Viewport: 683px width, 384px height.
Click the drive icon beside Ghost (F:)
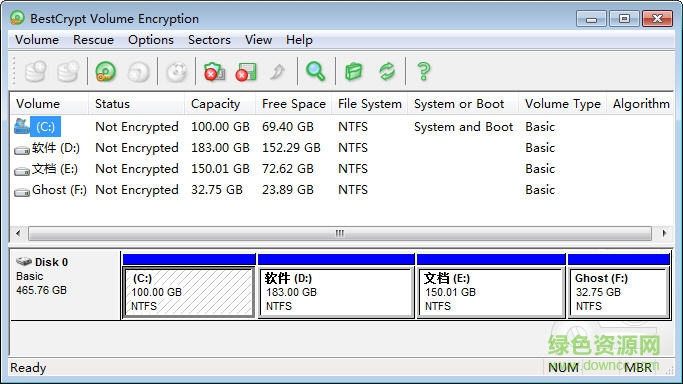point(22,192)
